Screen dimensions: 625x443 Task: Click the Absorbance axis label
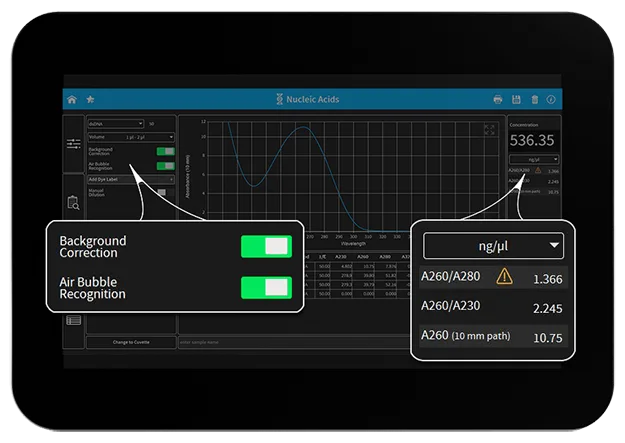(188, 176)
